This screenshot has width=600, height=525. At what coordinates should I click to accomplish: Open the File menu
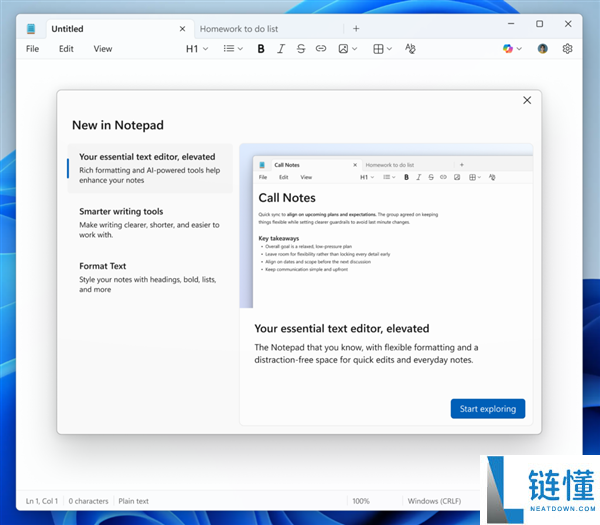point(33,49)
